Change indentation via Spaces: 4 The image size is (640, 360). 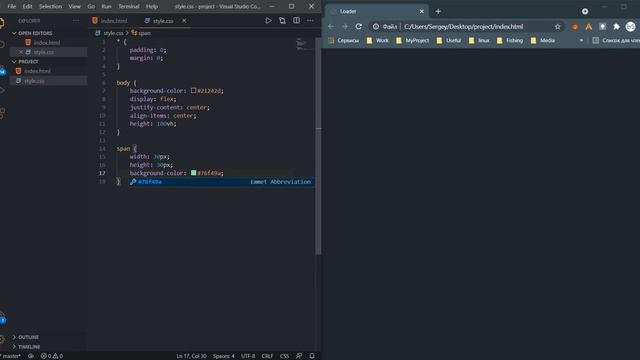tap(224, 356)
